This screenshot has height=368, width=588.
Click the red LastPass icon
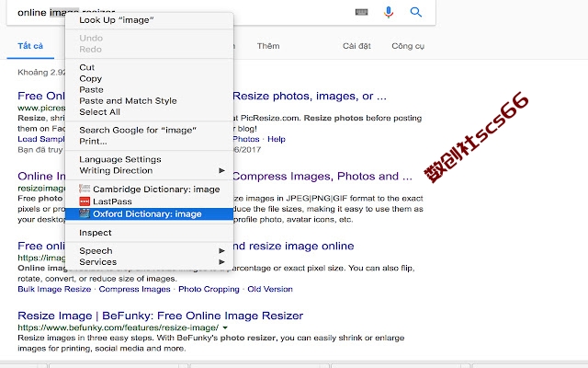pos(85,201)
